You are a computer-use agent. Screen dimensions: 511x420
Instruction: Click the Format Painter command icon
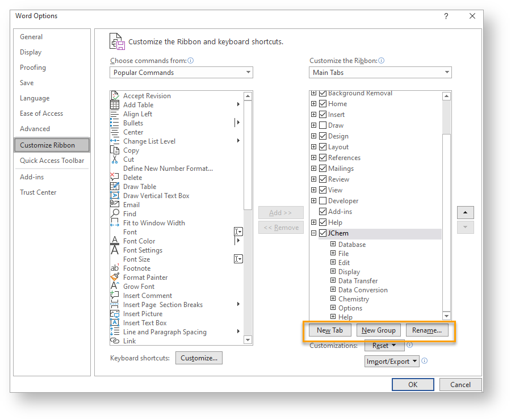point(116,277)
